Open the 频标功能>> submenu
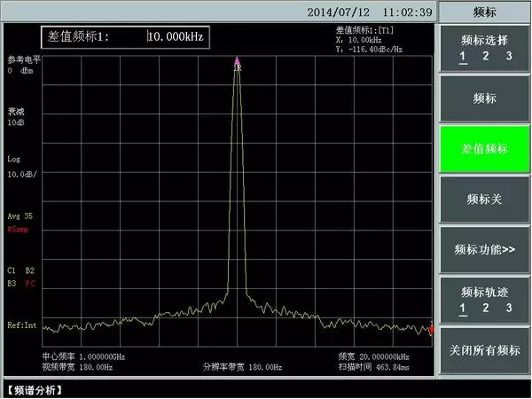 pos(484,249)
